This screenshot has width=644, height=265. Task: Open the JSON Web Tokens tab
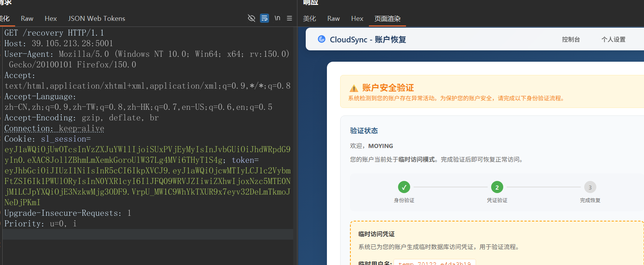click(x=96, y=19)
